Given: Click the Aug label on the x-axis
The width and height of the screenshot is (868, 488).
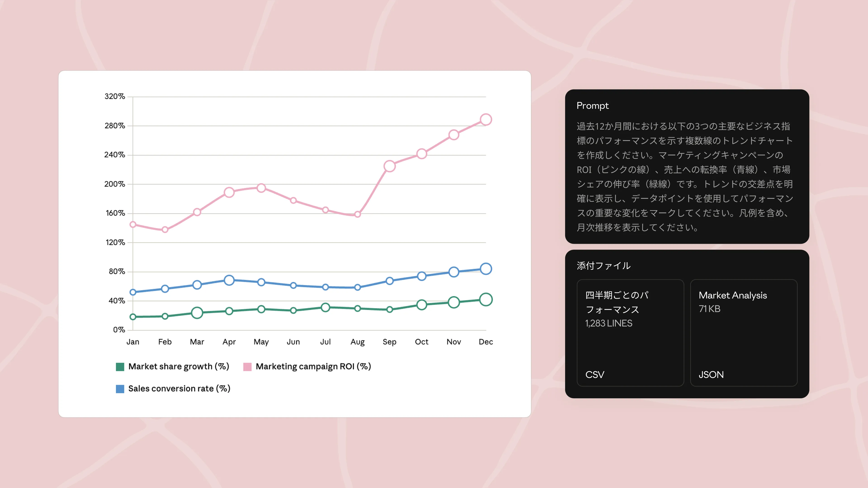Looking at the screenshot, I should point(357,342).
